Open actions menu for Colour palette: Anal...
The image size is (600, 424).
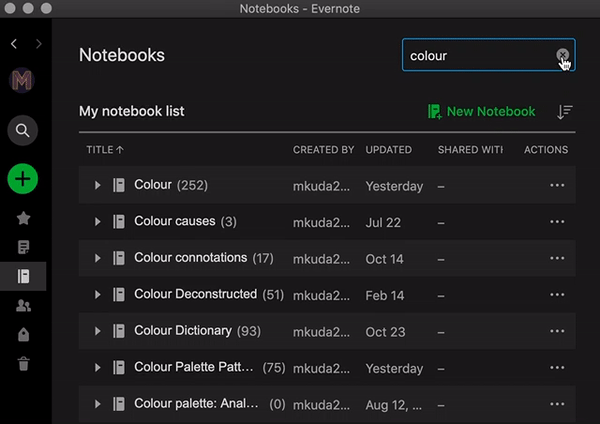[x=557, y=404]
